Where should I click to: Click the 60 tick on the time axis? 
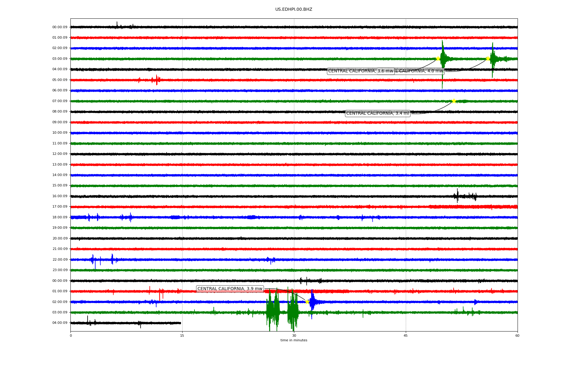(517, 335)
